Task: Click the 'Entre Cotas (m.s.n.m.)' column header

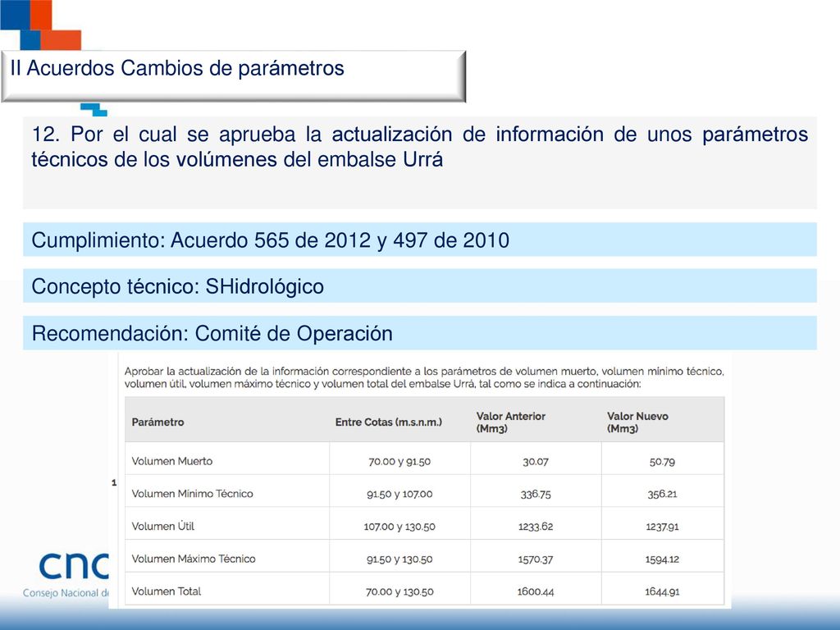Action: point(388,422)
